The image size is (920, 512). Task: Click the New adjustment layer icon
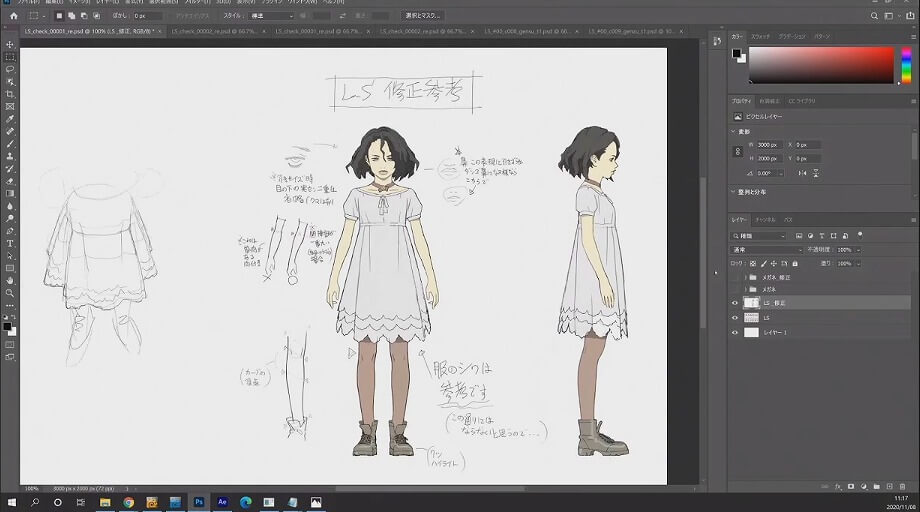864,487
